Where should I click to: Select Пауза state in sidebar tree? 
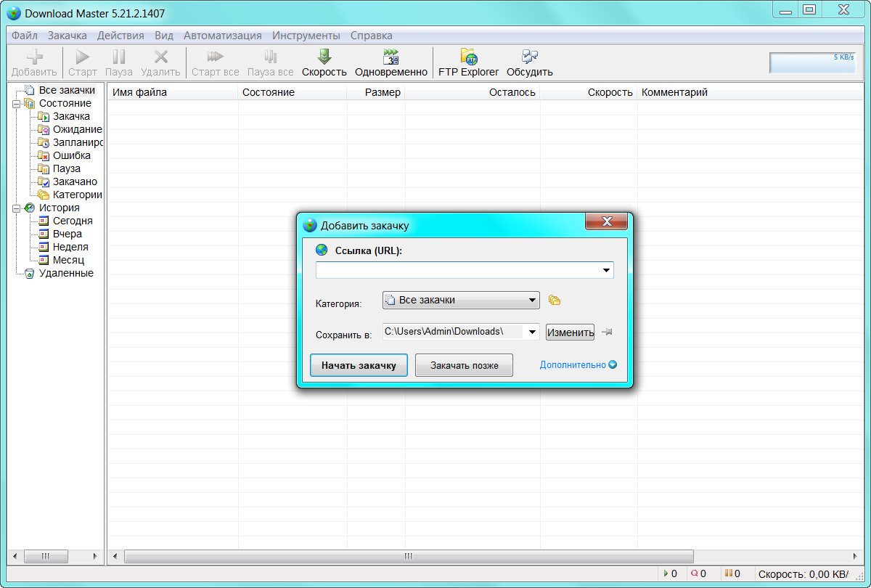pos(67,168)
